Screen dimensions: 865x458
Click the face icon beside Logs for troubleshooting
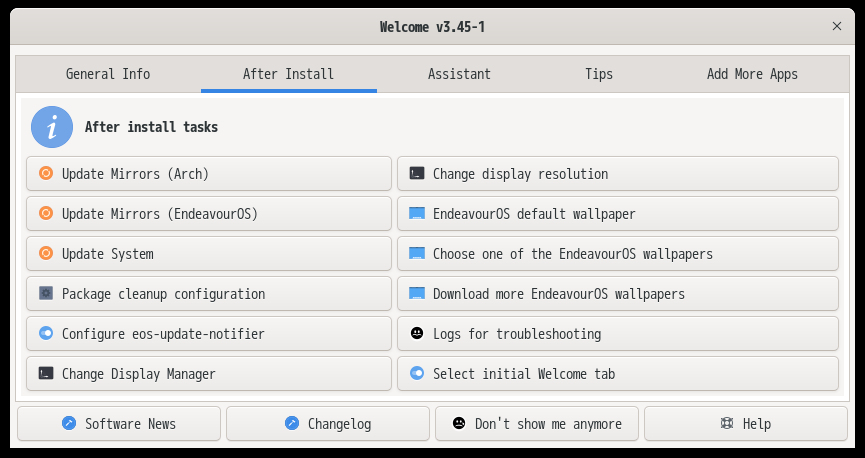417,333
